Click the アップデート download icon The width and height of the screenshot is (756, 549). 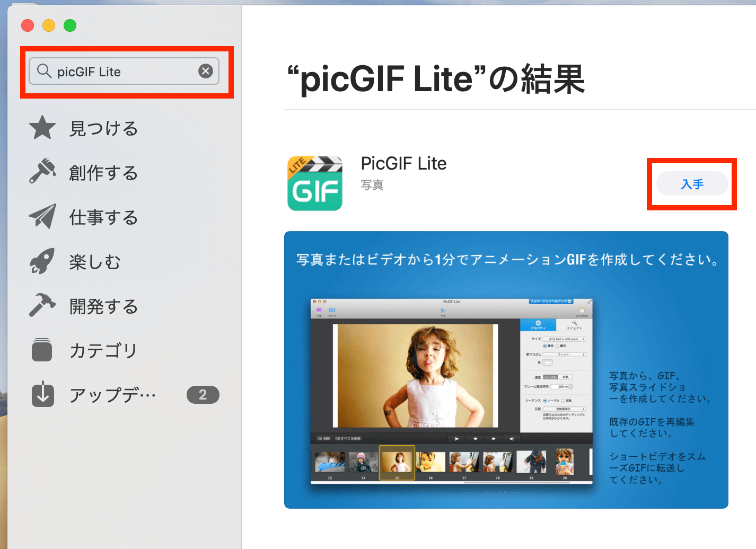coord(43,394)
